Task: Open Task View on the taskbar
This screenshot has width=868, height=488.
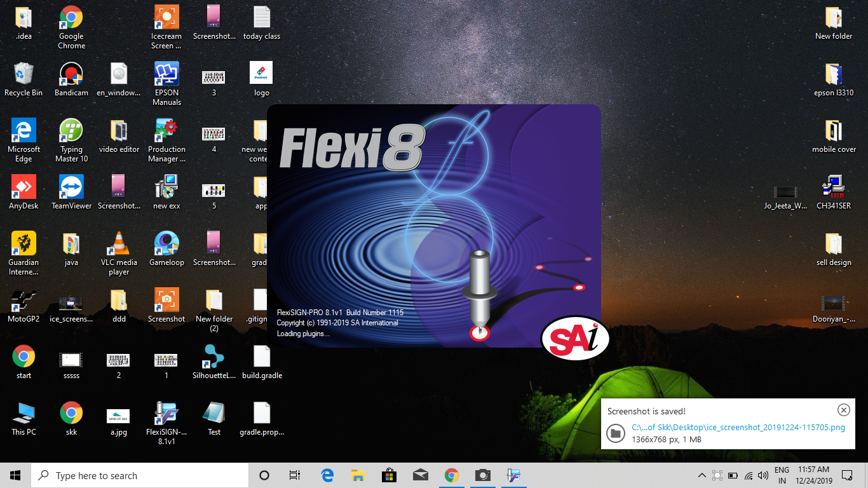Action: pyautogui.click(x=295, y=475)
